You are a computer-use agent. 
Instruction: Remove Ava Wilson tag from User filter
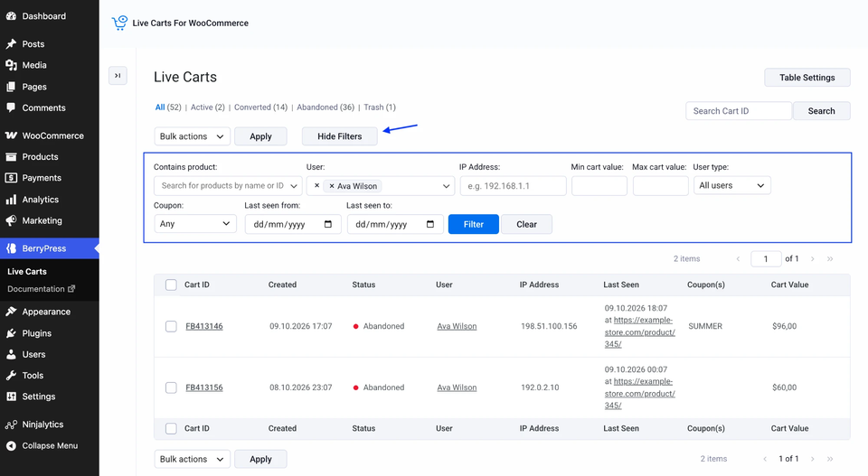click(x=332, y=186)
